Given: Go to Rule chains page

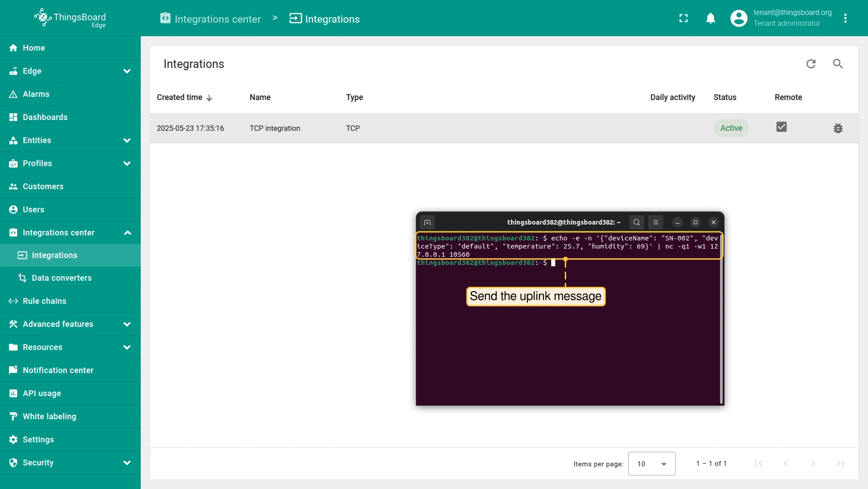Looking at the screenshot, I should (44, 301).
